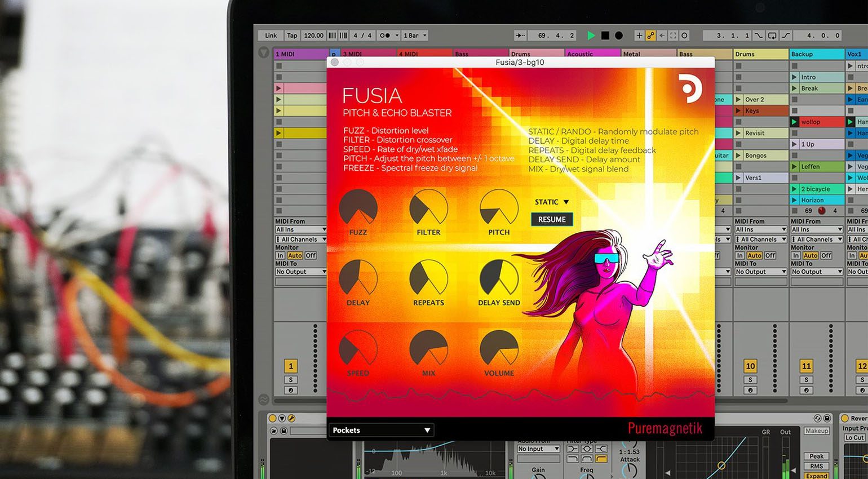The width and height of the screenshot is (868, 479).
Task: Click the DELAY SEND knob
Action: pos(499,278)
